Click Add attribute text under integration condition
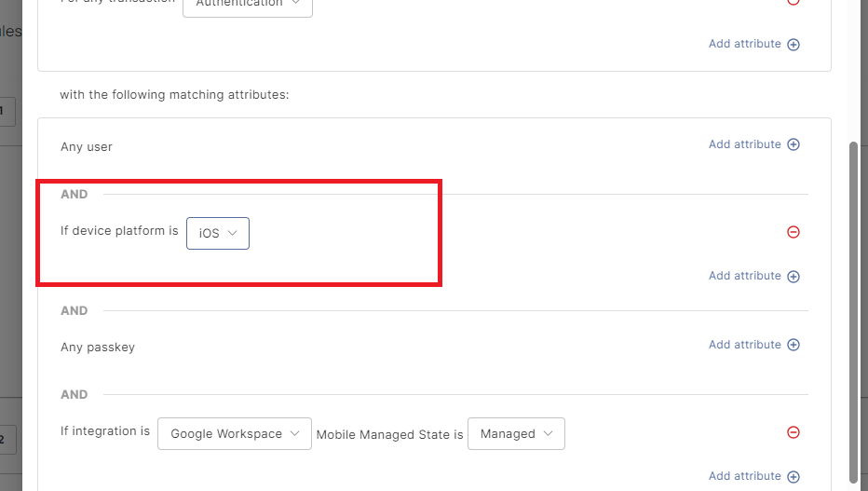Viewport: 868px width, 491px height. [744, 476]
